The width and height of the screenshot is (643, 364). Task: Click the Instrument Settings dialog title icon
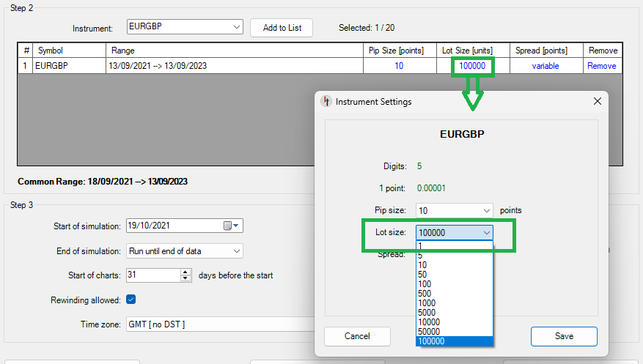click(326, 102)
